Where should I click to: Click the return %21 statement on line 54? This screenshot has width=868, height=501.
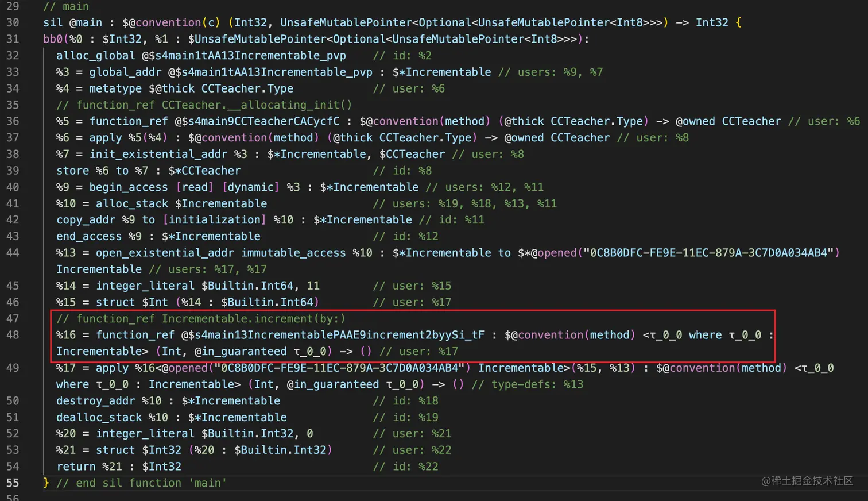[86, 466]
